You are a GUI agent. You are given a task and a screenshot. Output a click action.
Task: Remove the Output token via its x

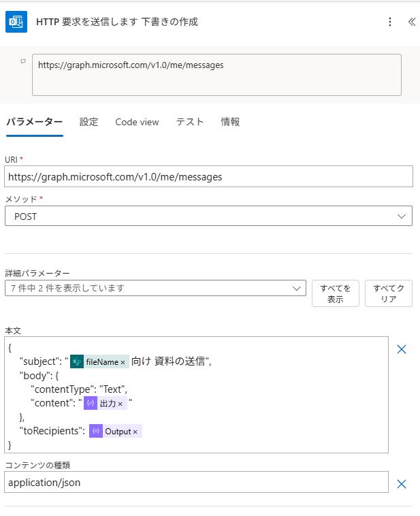[135, 432]
